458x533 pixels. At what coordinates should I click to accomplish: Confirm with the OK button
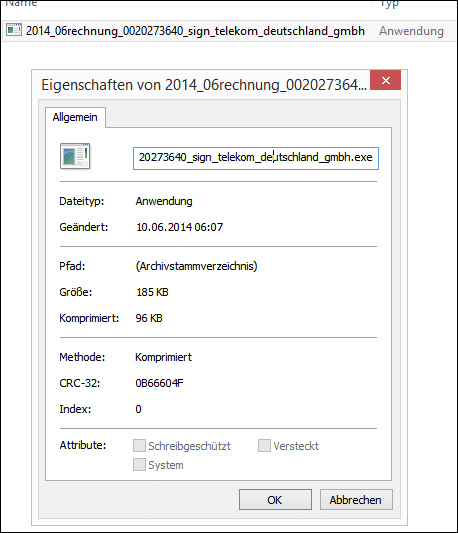click(275, 500)
